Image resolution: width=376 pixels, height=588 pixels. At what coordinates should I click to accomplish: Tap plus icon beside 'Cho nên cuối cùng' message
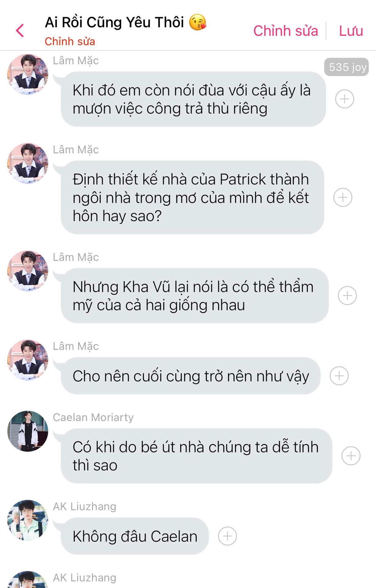click(x=339, y=376)
